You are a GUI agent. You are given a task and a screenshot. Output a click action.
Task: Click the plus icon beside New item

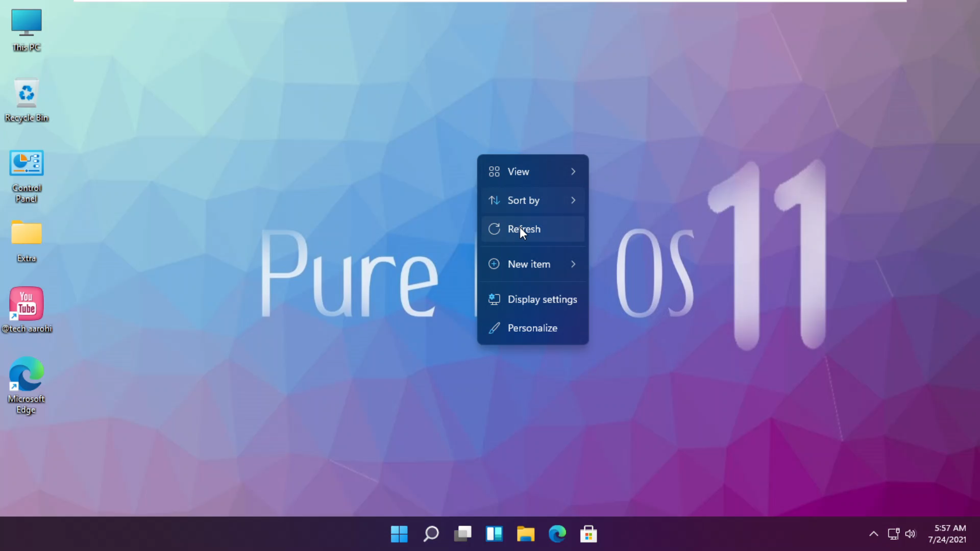494,264
